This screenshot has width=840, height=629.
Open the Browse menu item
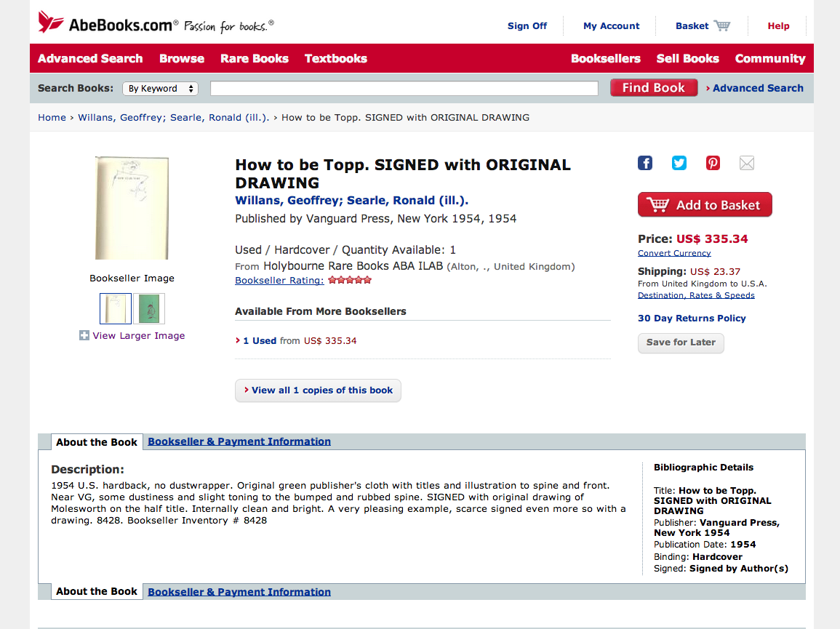(x=182, y=58)
